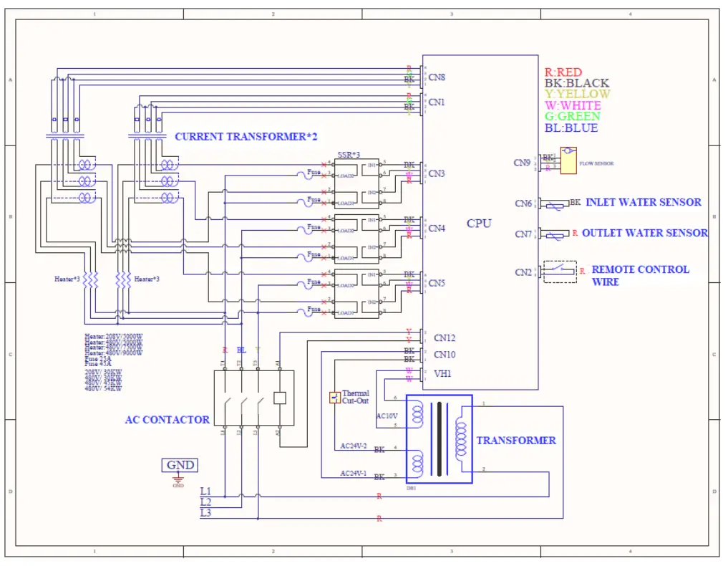Click the TRANSFORMER coil symbol

(x=438, y=441)
